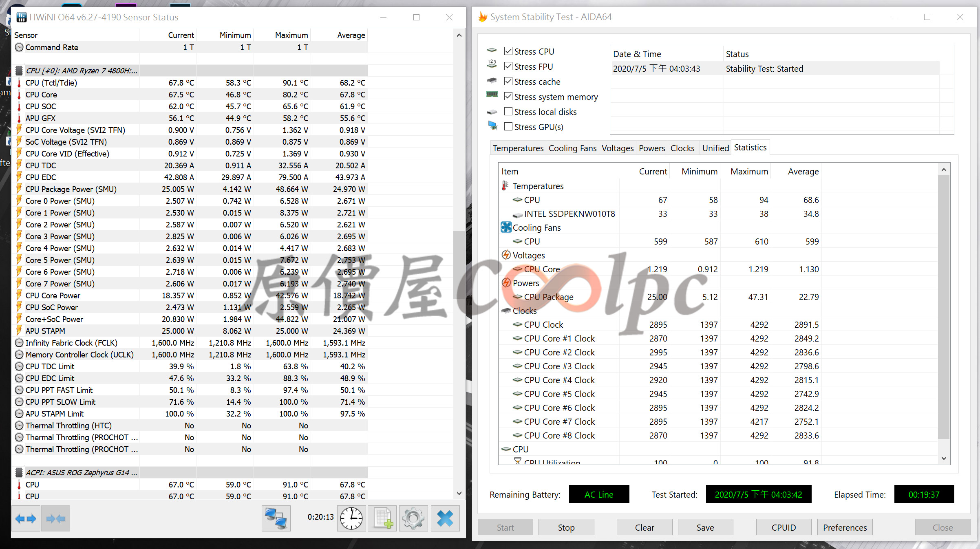Close HWiNFO sensors with blue X icon
The image size is (980, 549).
[445, 518]
